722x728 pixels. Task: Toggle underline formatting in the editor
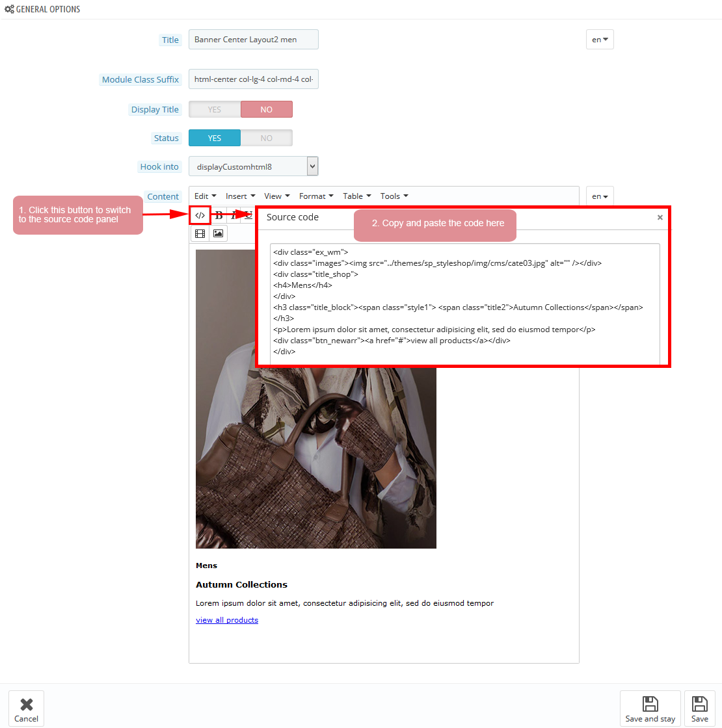click(x=248, y=215)
